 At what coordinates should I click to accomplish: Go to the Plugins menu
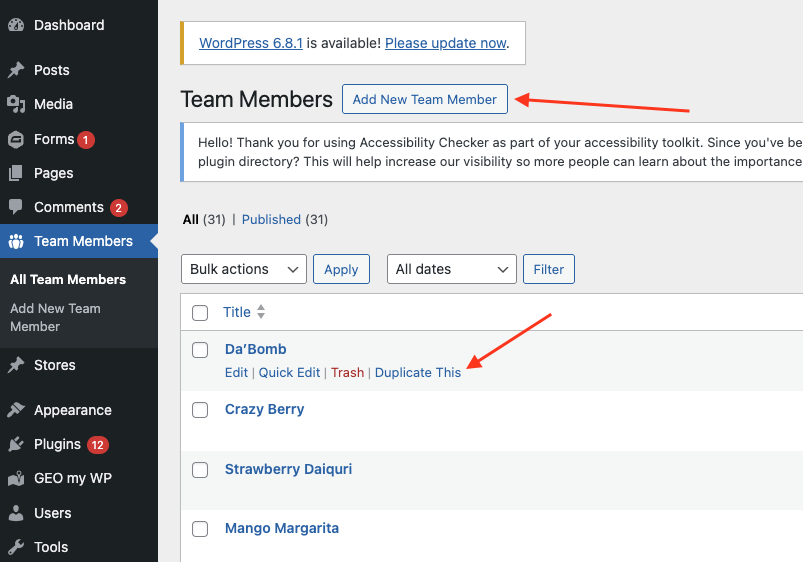pyautogui.click(x=57, y=445)
